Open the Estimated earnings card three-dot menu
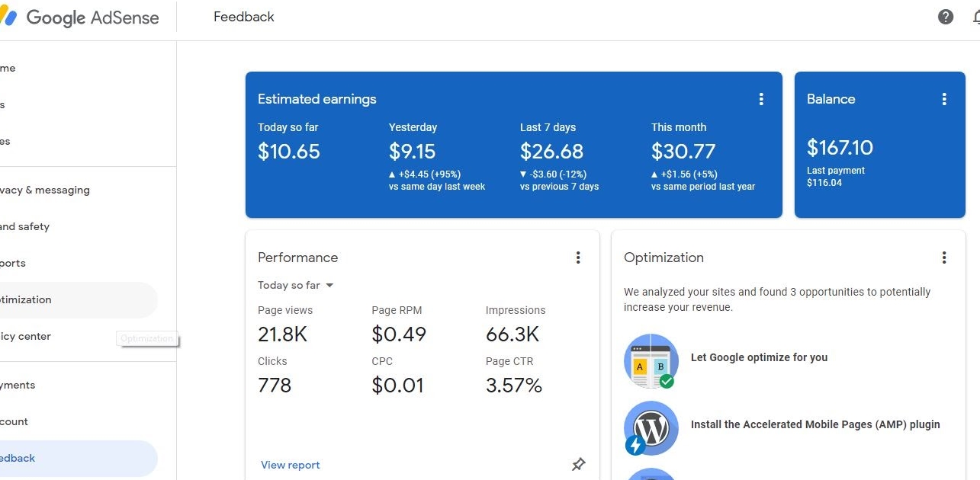 click(761, 99)
